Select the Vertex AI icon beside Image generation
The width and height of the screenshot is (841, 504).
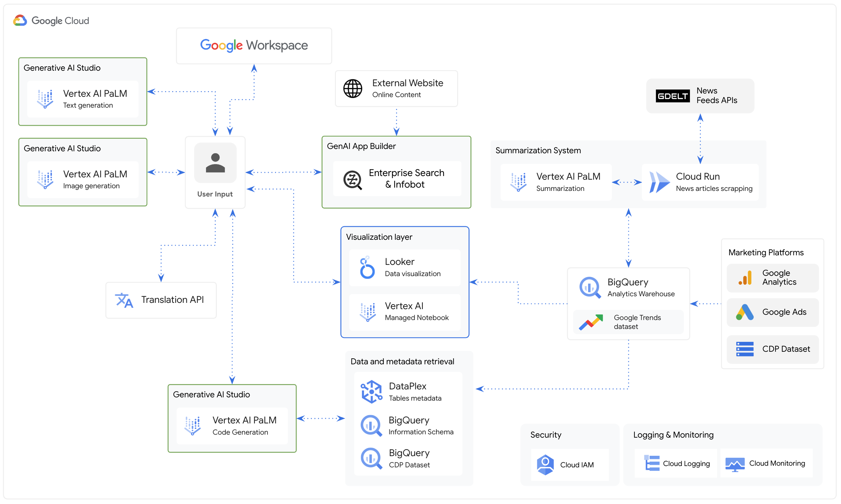coord(45,180)
